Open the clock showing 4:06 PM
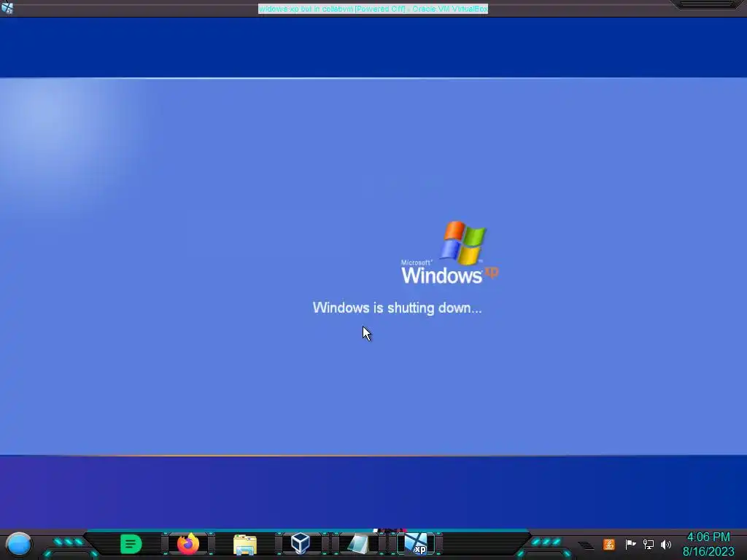The height and width of the screenshot is (560, 747). click(708, 537)
